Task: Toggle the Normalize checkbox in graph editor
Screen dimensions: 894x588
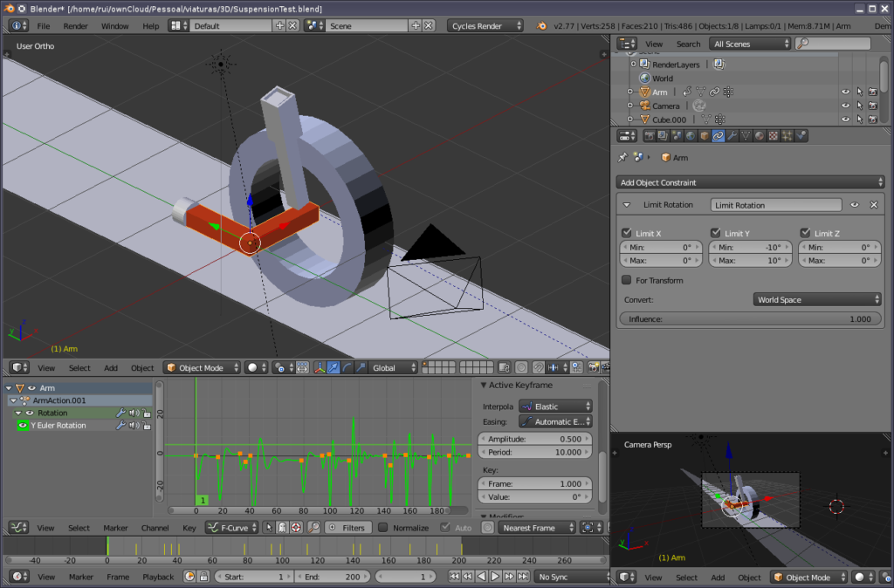Action: tap(382, 528)
